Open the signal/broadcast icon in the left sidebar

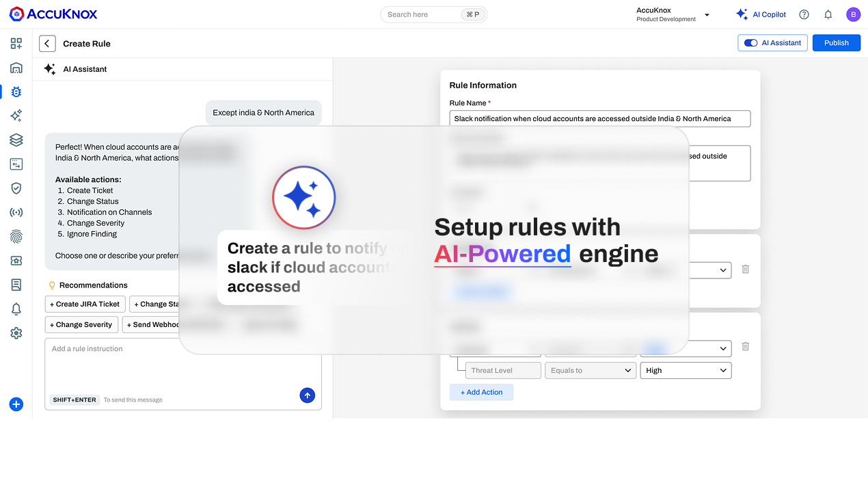16,212
